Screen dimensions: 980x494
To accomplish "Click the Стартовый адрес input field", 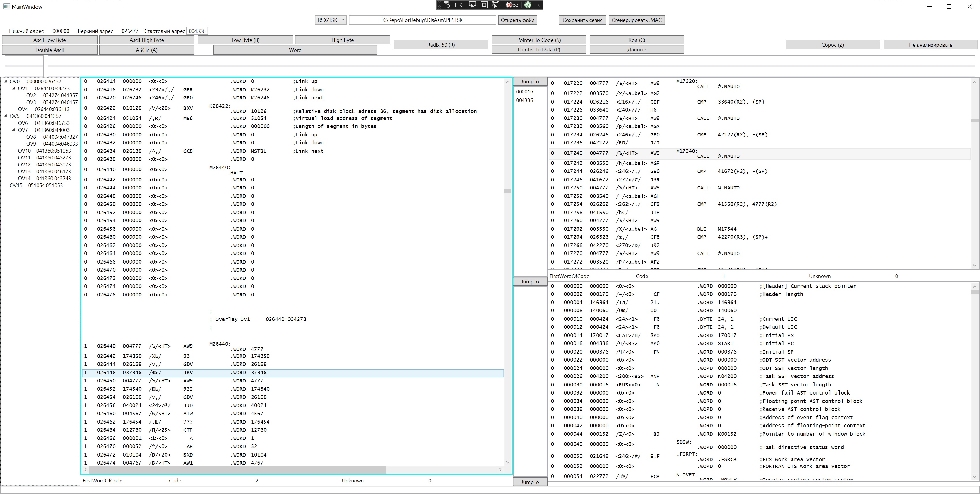I will (197, 31).
